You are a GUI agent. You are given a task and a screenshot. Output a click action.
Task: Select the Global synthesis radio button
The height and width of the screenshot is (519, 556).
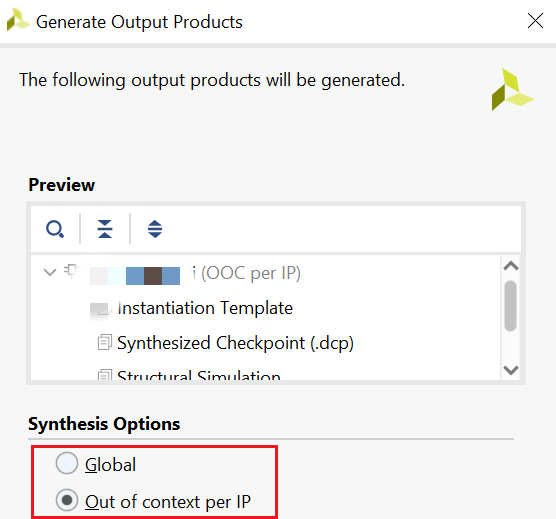coord(67,463)
